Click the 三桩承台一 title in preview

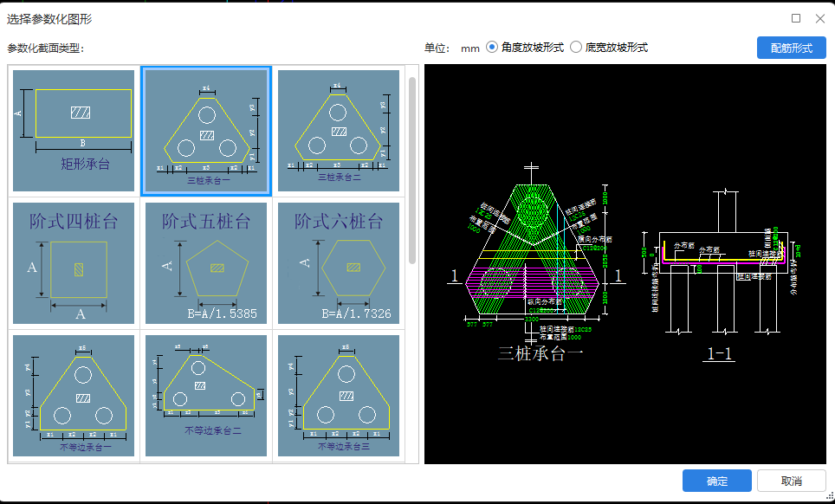540,353
